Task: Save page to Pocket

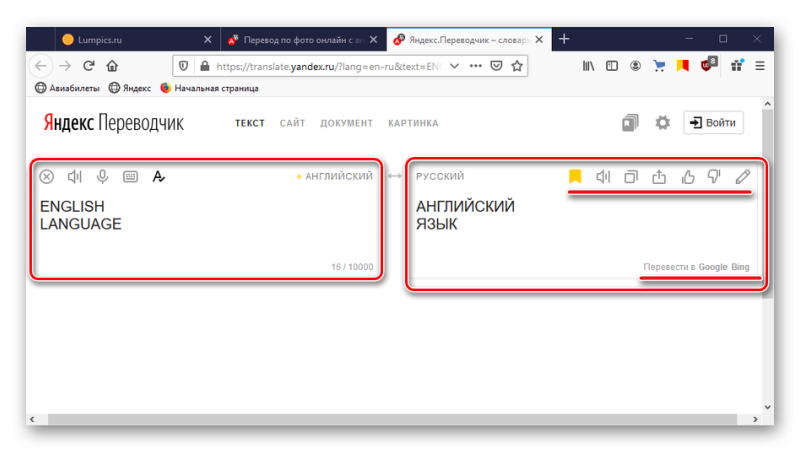Action: coord(496,66)
